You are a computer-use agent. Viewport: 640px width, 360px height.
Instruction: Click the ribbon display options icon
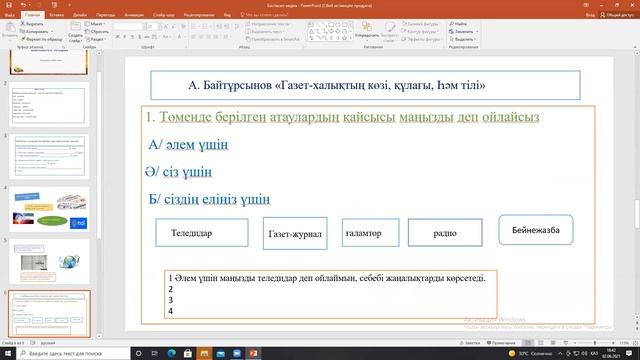point(586,5)
